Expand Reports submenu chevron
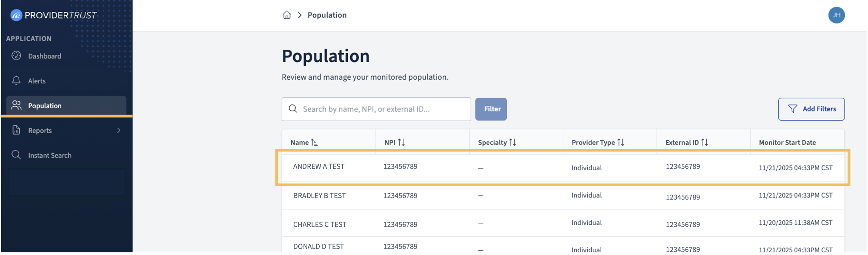 tap(119, 131)
